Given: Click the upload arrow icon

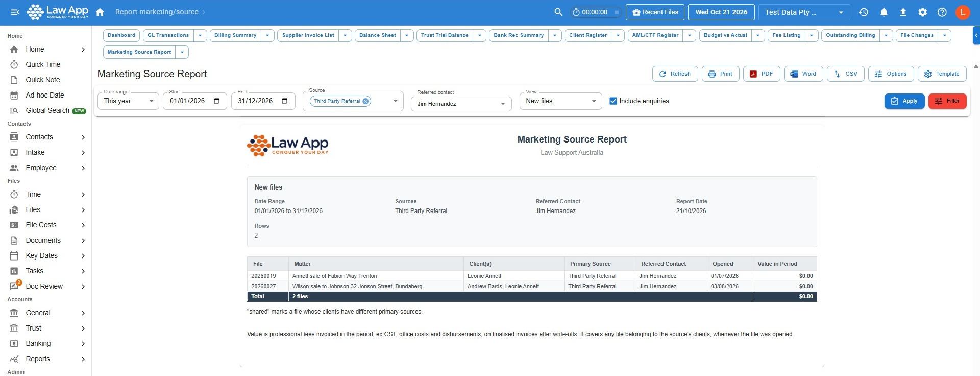Looking at the screenshot, I should (x=903, y=12).
